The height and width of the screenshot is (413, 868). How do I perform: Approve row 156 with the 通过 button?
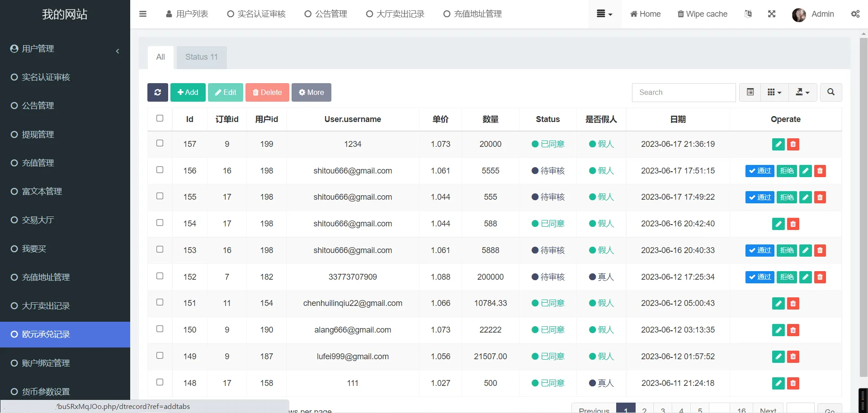click(x=759, y=171)
